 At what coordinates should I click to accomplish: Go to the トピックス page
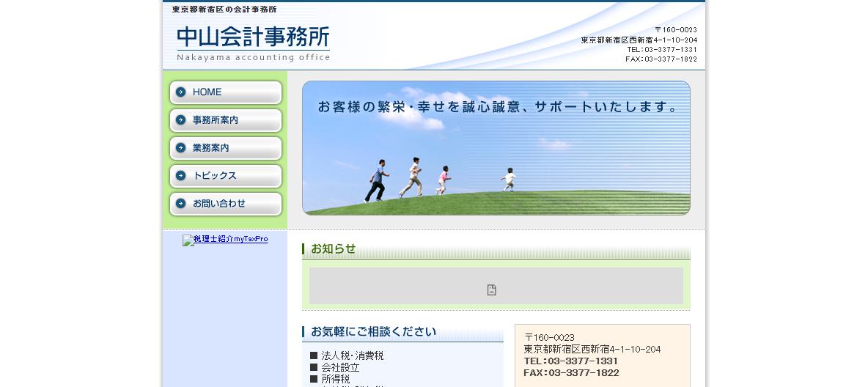pos(226,175)
